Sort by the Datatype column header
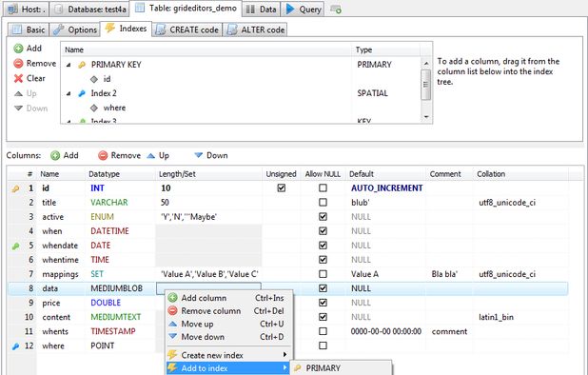Screen dimensions: 588x375 click(120, 174)
